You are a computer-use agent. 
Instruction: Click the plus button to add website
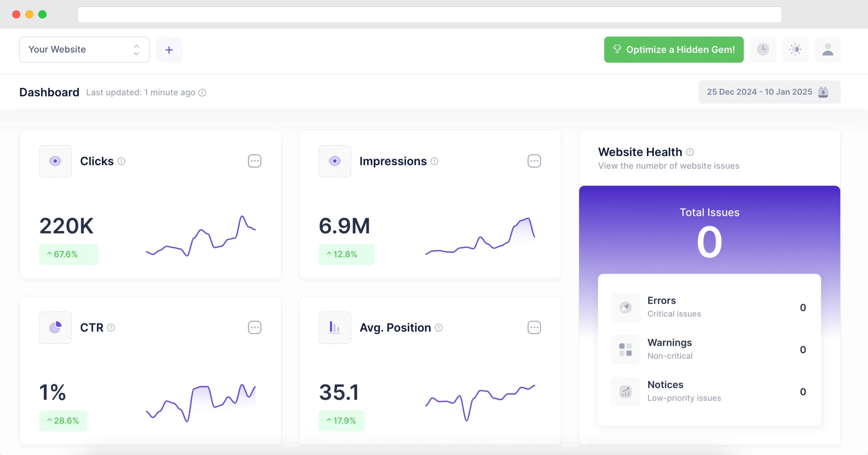(x=169, y=50)
